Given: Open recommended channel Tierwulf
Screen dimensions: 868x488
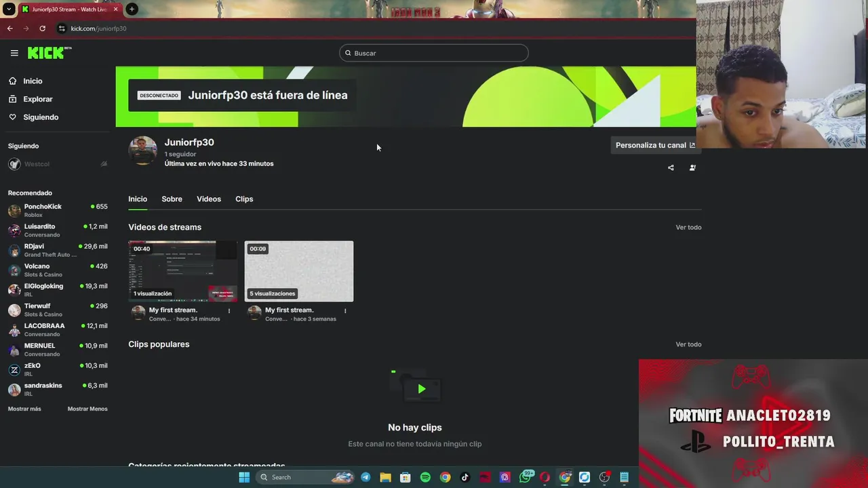Looking at the screenshot, I should point(58,310).
